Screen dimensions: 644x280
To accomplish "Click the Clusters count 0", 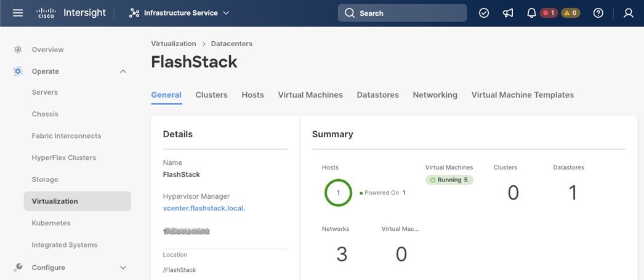I will (513, 193).
